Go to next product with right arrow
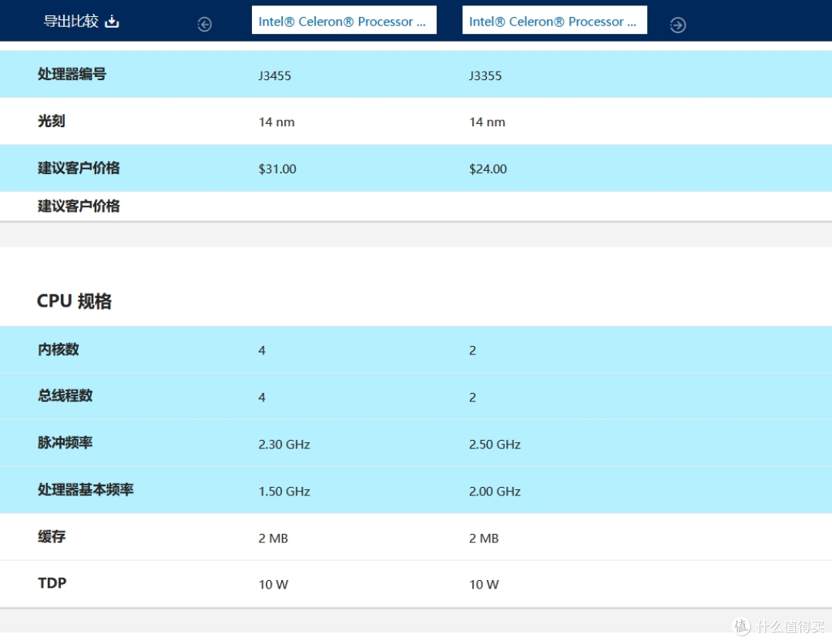The width and height of the screenshot is (832, 644). pos(678,25)
